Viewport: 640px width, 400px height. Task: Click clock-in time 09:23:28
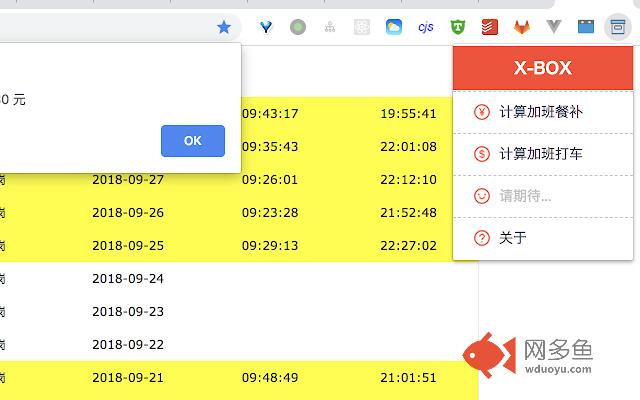(x=270, y=213)
